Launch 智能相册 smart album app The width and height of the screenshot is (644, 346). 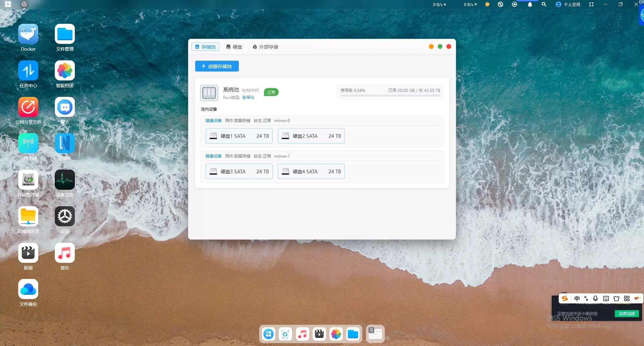(x=65, y=71)
